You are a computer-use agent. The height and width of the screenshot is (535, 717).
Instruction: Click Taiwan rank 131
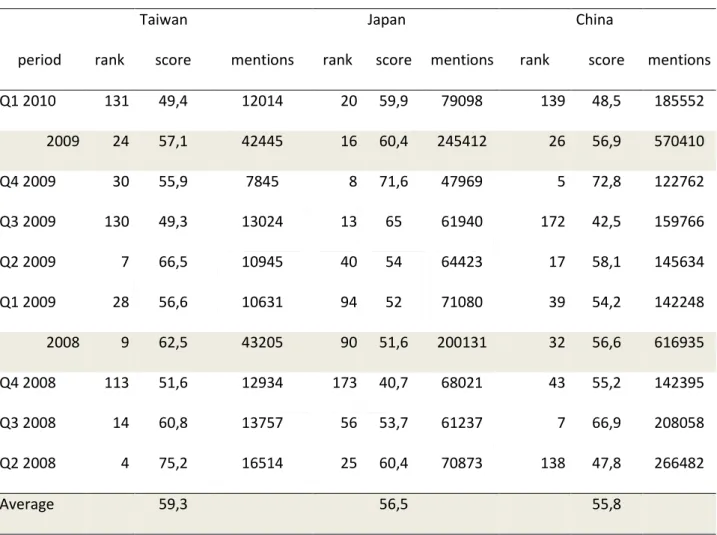click(117, 101)
